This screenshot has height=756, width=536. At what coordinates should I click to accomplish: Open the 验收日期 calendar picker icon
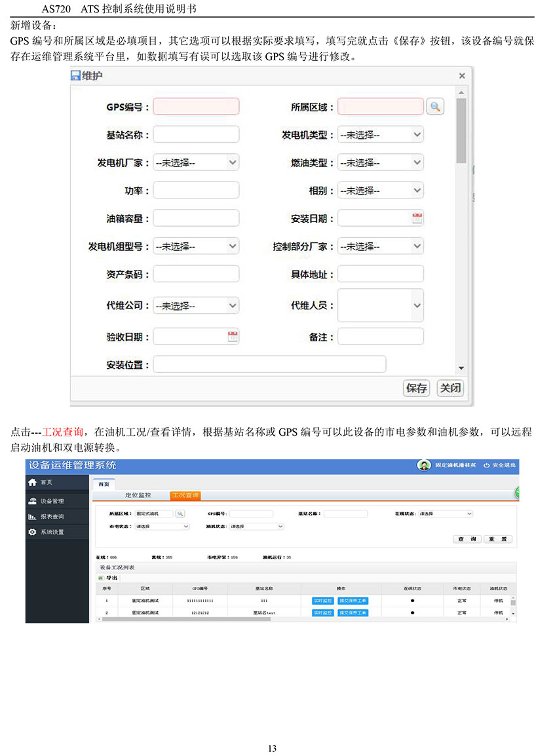(232, 337)
